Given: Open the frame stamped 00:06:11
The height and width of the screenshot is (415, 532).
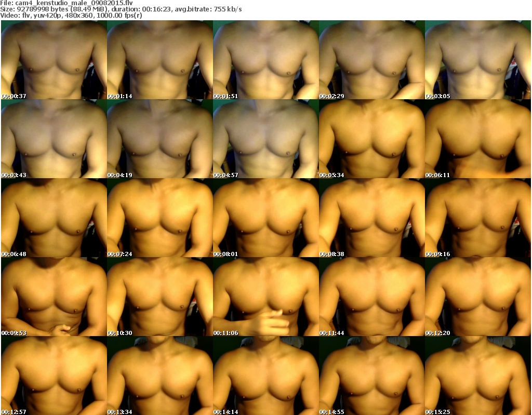Looking at the screenshot, I should [477, 139].
